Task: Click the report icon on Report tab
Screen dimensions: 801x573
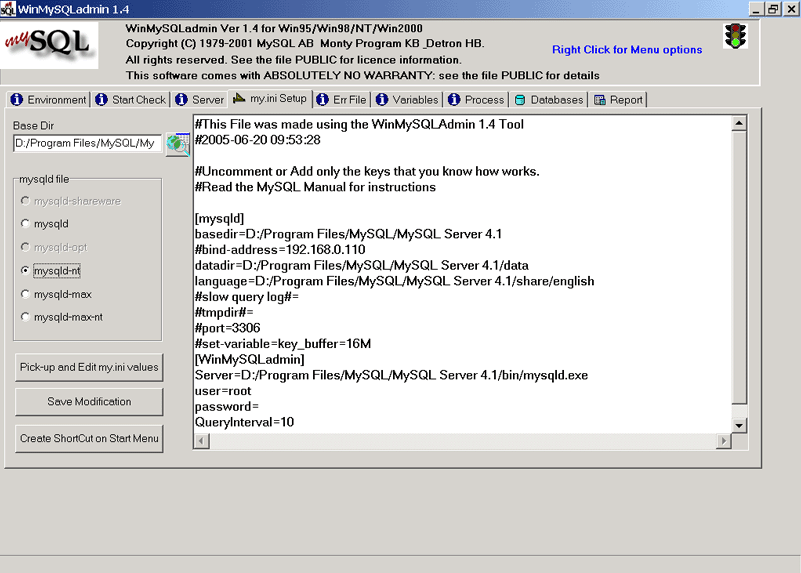Action: (x=600, y=100)
